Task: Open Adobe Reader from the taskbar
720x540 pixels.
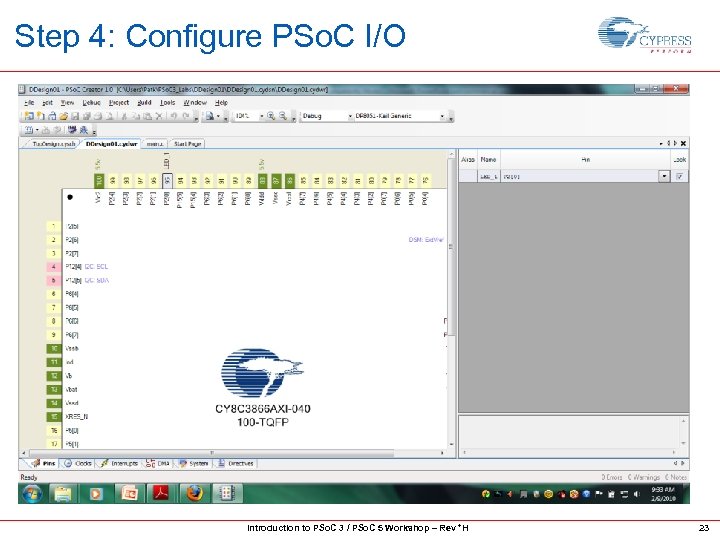Action: (161, 494)
